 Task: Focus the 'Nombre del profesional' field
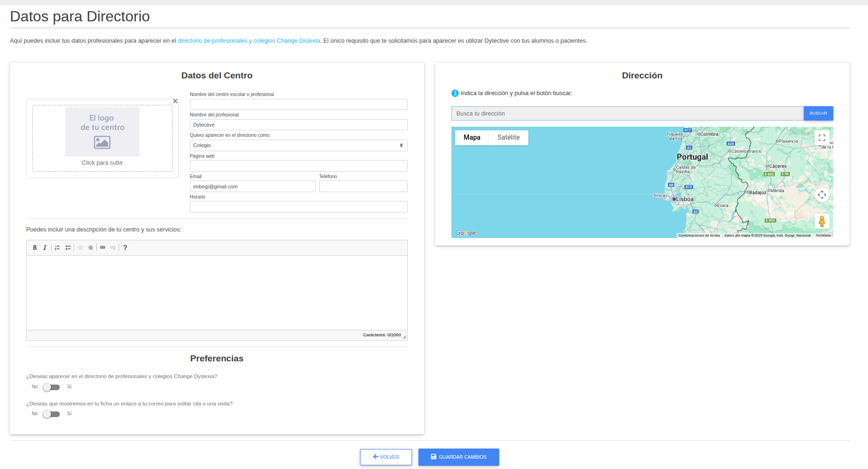[x=298, y=125]
